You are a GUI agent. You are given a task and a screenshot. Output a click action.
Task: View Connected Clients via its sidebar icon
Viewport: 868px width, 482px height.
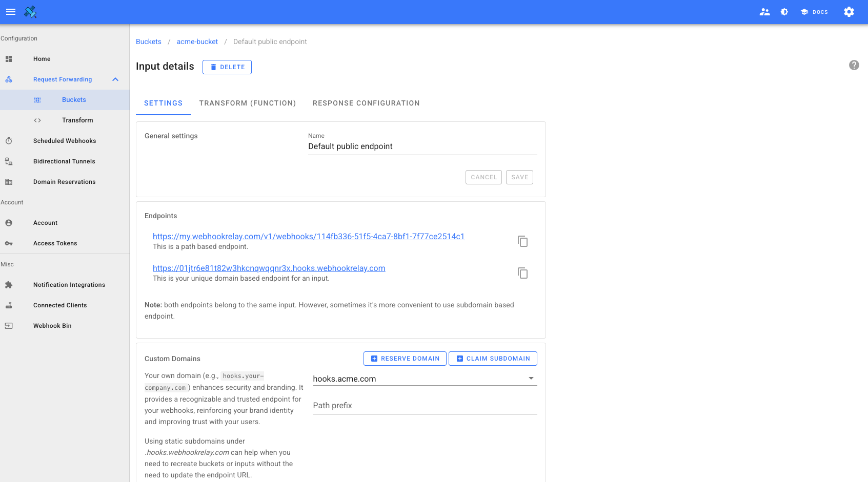click(9, 305)
